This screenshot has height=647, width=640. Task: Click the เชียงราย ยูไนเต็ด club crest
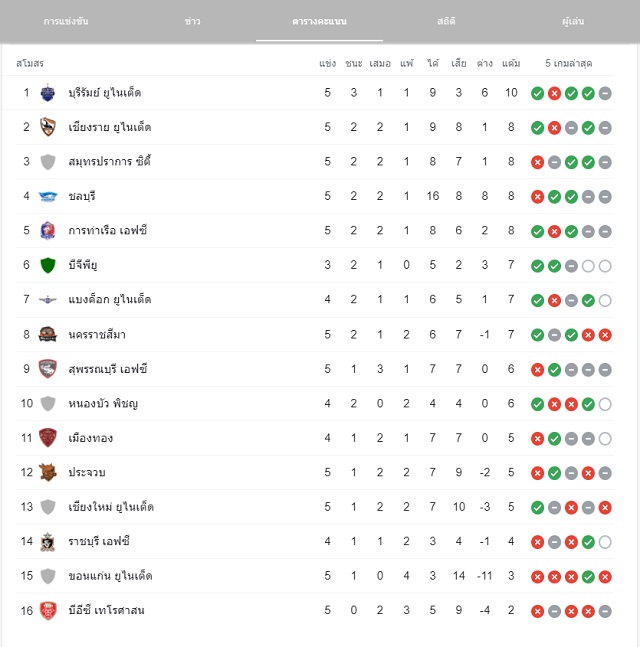click(47, 127)
